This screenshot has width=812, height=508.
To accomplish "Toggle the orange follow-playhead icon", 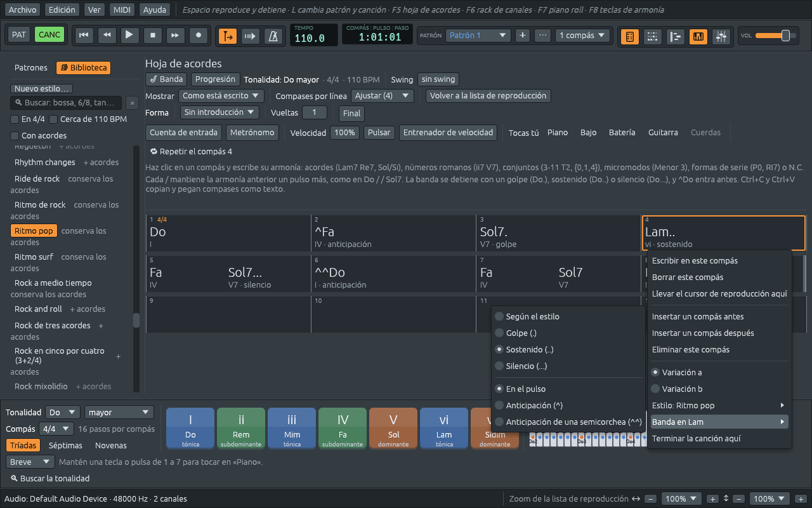I will click(x=228, y=36).
